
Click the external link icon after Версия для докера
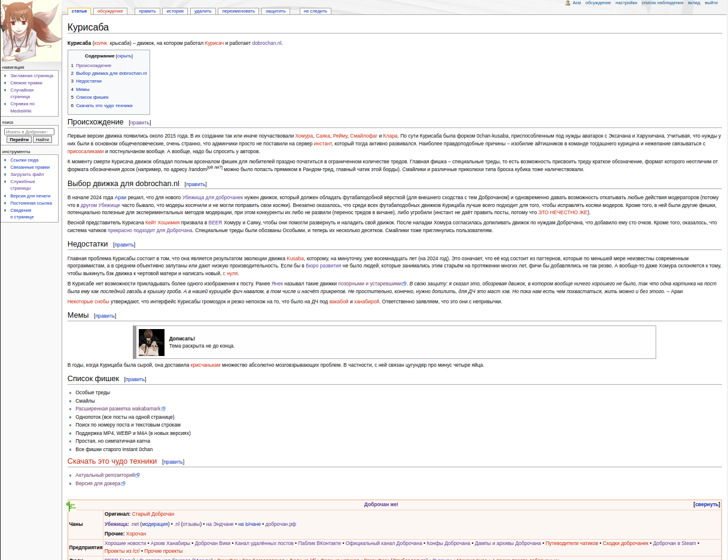[x=123, y=483]
